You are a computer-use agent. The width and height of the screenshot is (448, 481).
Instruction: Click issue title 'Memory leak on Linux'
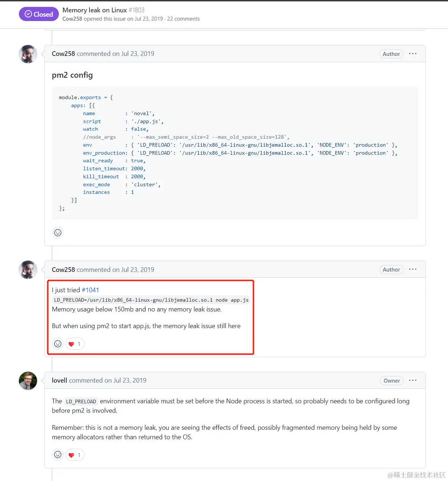point(94,10)
